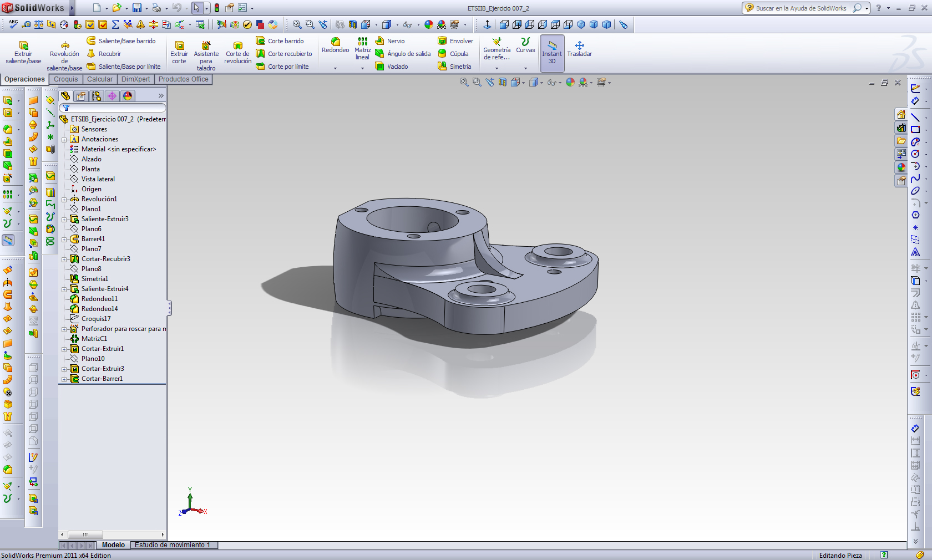Click zoom to fit in the viewport toolbar
The width and height of the screenshot is (932, 560).
[464, 82]
